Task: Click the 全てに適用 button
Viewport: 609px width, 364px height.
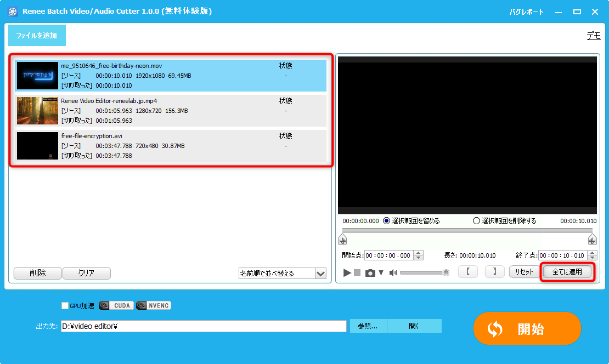Action: click(567, 272)
